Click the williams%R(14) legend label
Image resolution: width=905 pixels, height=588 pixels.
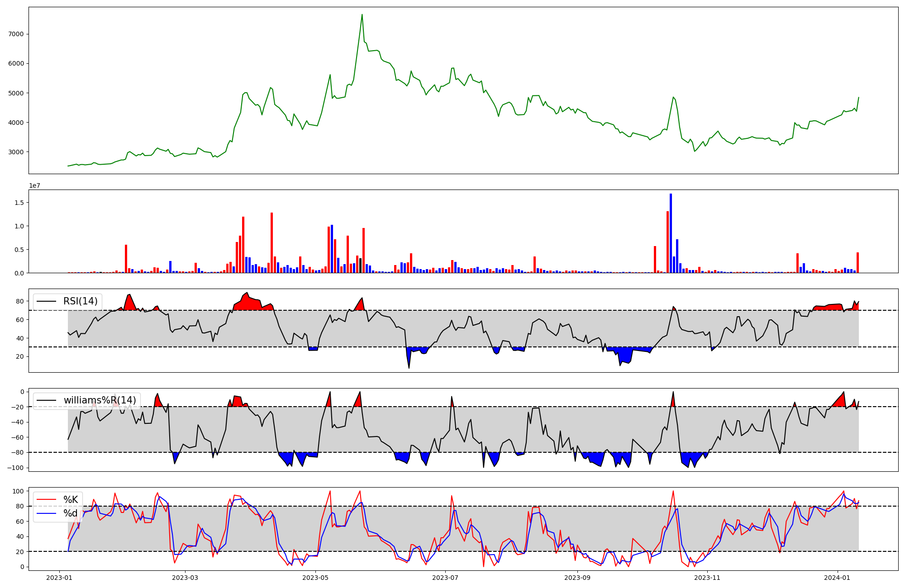100,400
